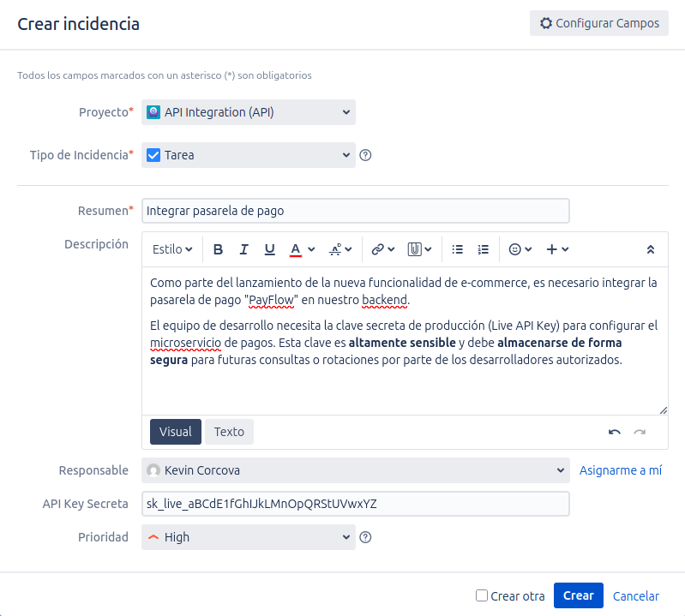This screenshot has height=616, width=685.
Task: Click the underlined word "backend"
Action: point(384,301)
